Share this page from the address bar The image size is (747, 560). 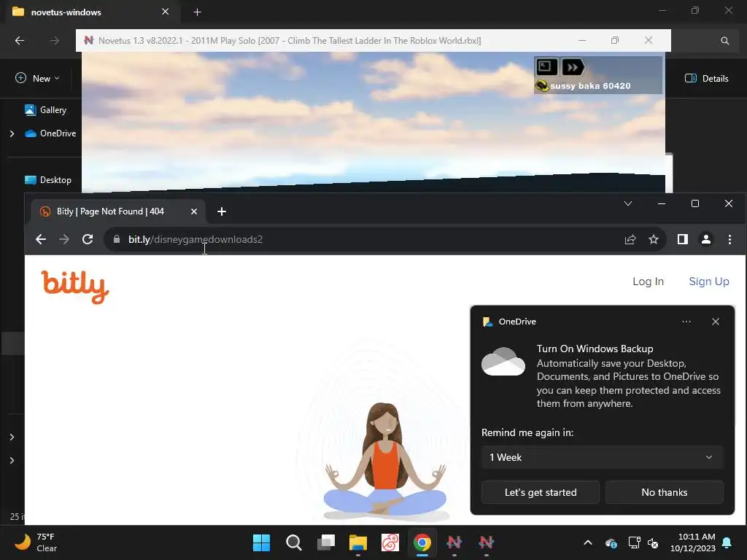click(630, 239)
